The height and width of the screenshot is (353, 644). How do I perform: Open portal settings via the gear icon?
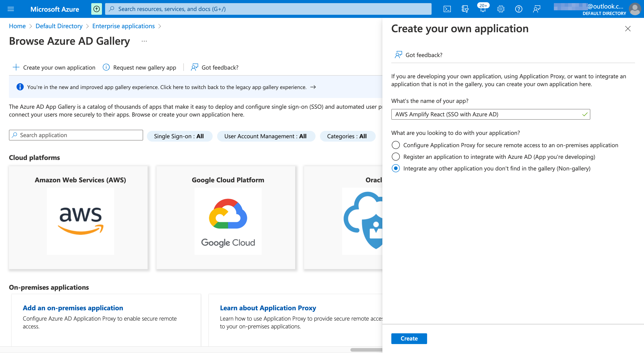[x=501, y=9]
